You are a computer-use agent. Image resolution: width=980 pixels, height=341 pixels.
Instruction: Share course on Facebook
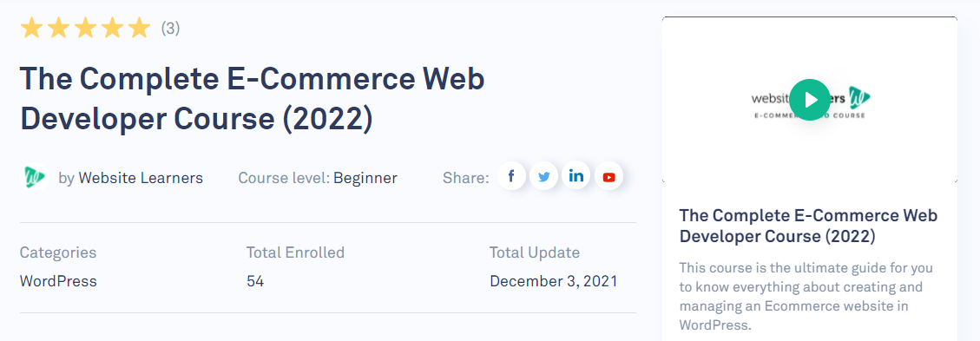pyautogui.click(x=512, y=177)
